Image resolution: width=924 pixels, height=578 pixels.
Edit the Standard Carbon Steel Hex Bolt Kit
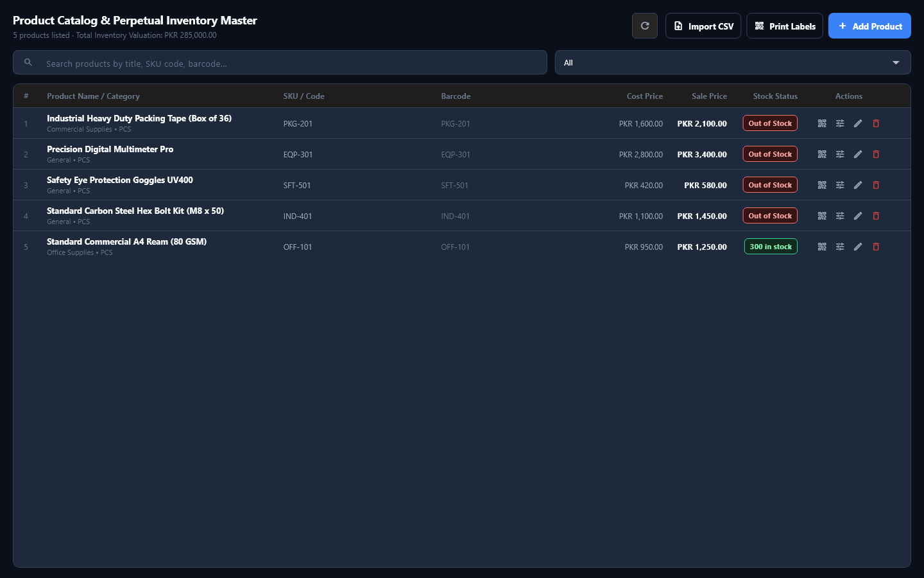tap(858, 216)
